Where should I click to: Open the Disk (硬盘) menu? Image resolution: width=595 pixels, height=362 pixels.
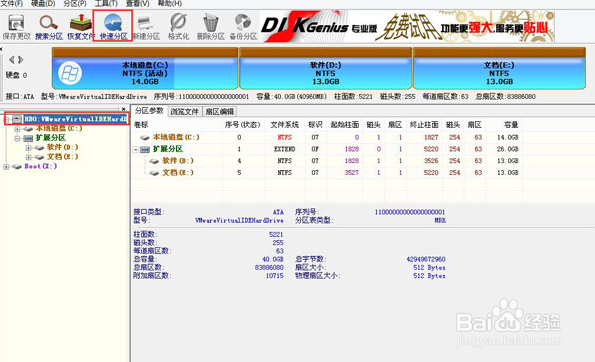point(43,3)
